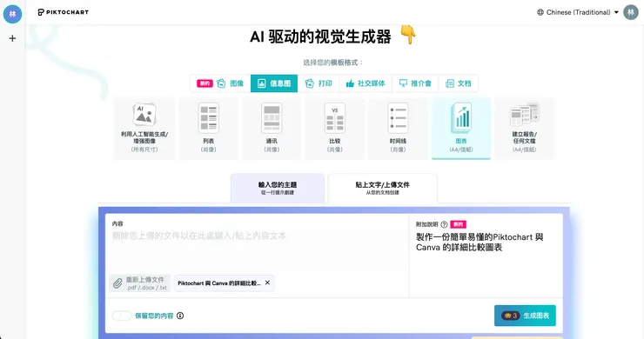
Task: Select the 信息图 format tab
Action: [274, 83]
